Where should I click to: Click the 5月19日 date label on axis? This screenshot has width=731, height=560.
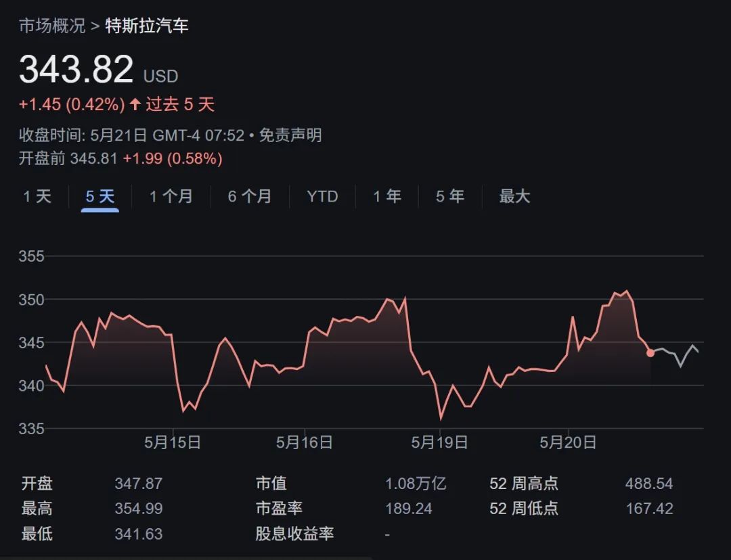[x=440, y=442]
